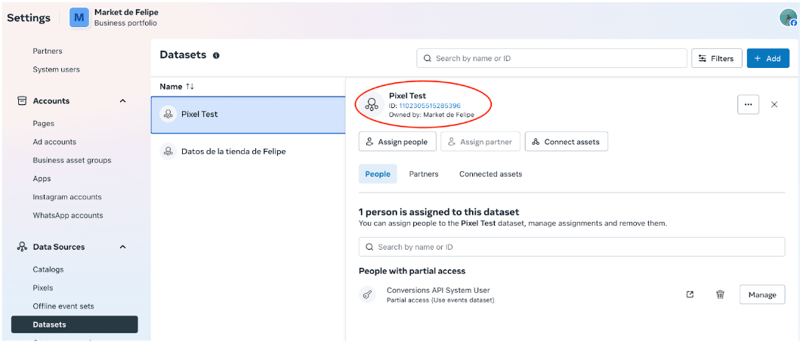800x363 pixels.
Task: Click the Pixel Test row dataset icon
Action: click(x=168, y=114)
